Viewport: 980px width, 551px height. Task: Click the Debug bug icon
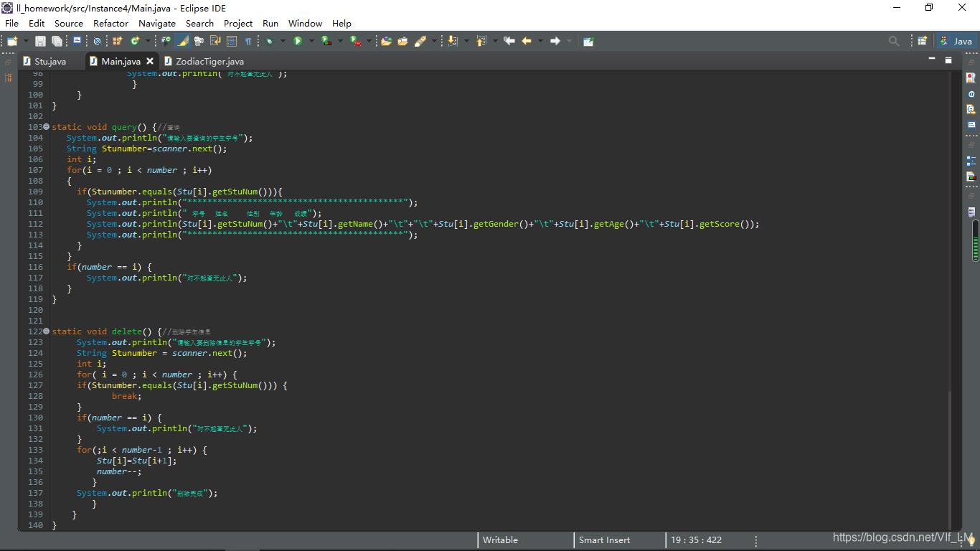pyautogui.click(x=269, y=41)
